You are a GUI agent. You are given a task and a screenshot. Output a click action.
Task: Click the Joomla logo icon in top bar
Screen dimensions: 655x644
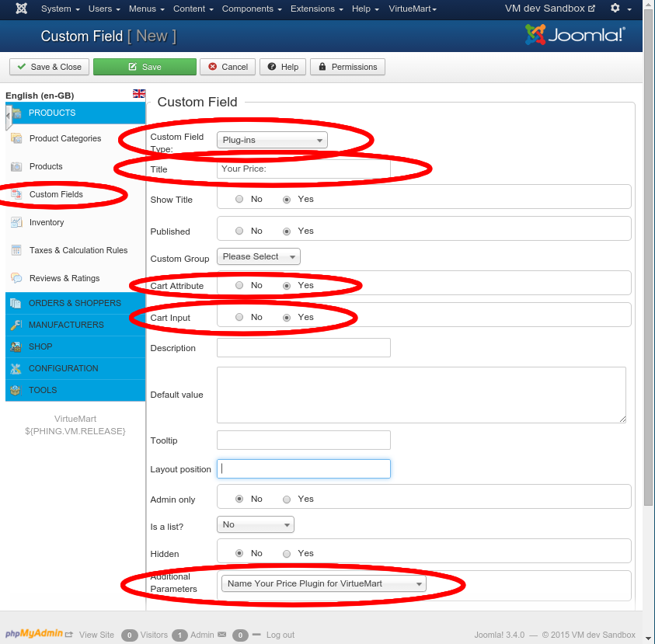[22, 9]
